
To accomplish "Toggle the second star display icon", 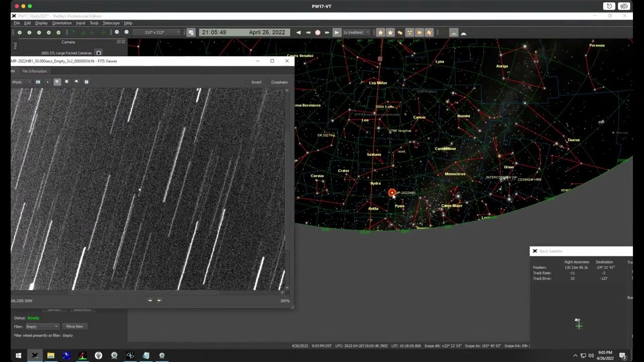I will tap(390, 32).
